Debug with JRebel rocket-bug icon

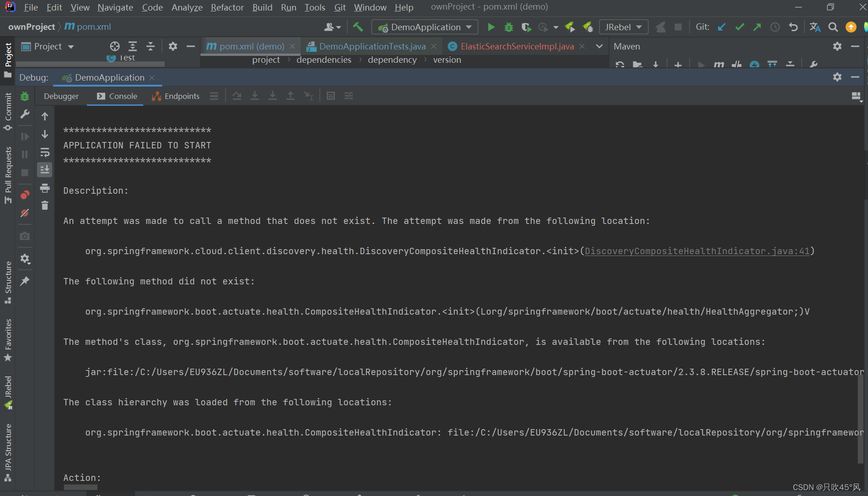[x=588, y=27]
